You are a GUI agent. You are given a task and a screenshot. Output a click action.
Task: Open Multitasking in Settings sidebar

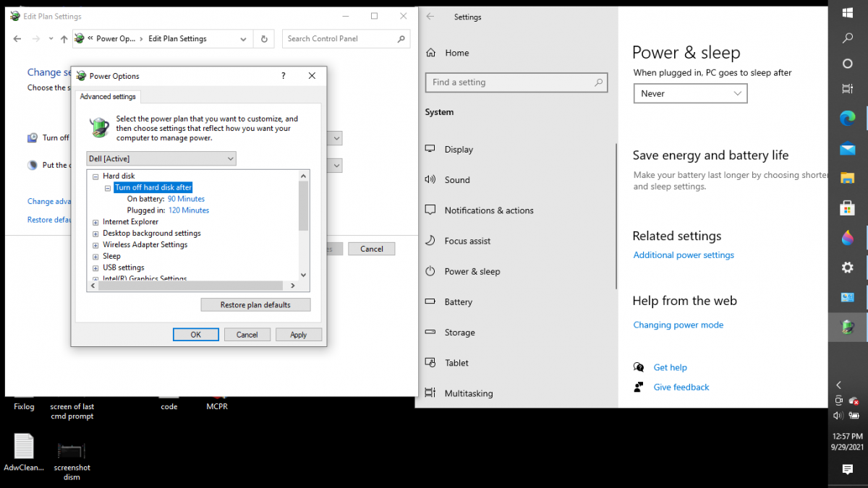click(469, 393)
